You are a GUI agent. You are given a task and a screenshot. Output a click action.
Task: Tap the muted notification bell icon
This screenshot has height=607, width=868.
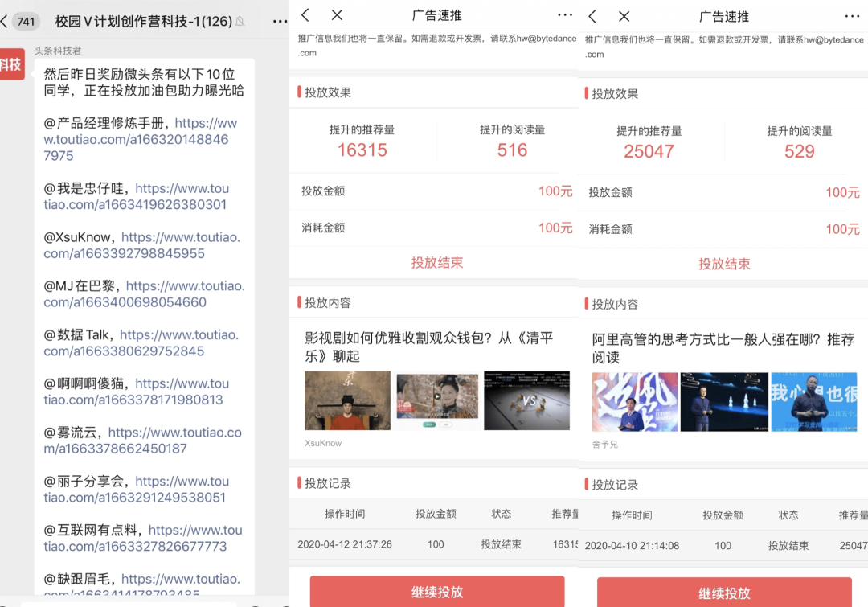click(x=240, y=22)
